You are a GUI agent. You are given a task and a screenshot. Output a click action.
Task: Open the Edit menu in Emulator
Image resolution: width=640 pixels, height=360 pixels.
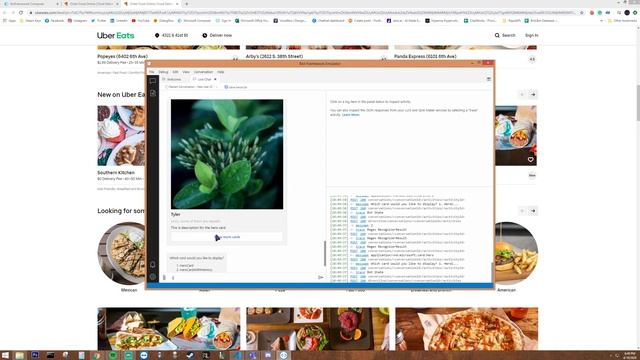176,72
